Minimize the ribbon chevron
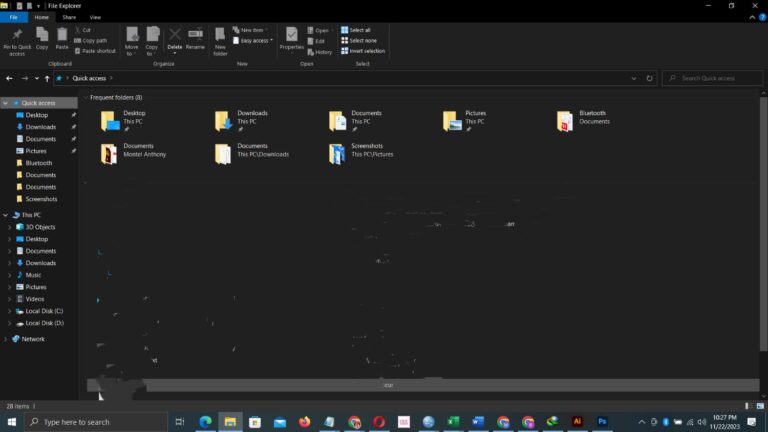The width and height of the screenshot is (768, 432). (752, 17)
